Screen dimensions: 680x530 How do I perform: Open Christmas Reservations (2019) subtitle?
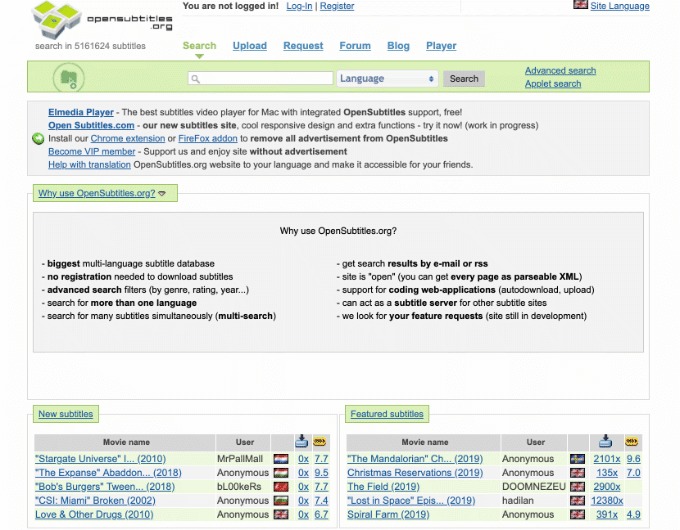coord(415,473)
